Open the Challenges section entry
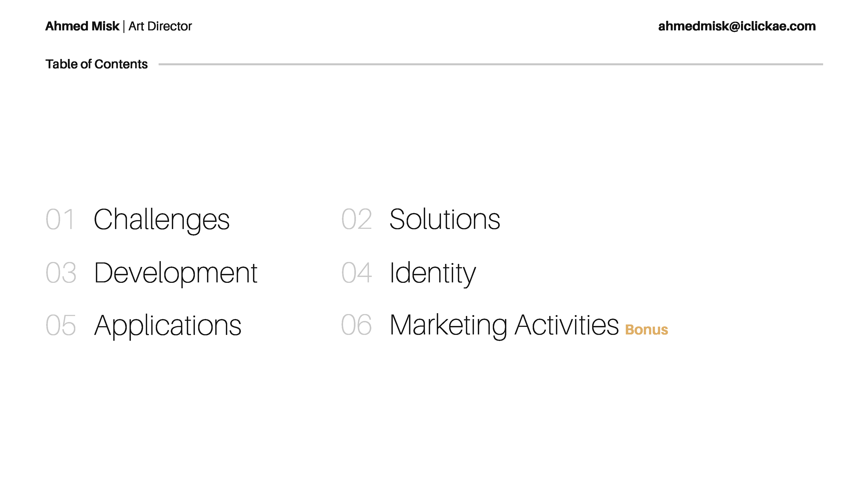 pos(161,220)
